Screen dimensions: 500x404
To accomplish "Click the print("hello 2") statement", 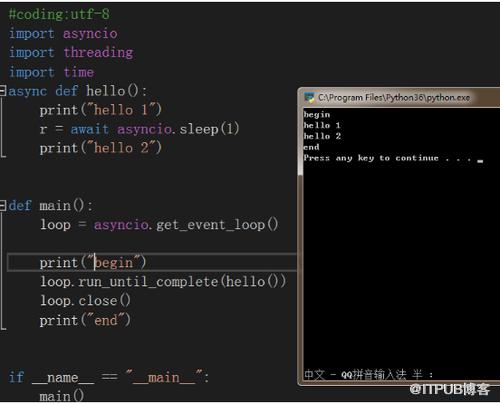I will click(100, 148).
